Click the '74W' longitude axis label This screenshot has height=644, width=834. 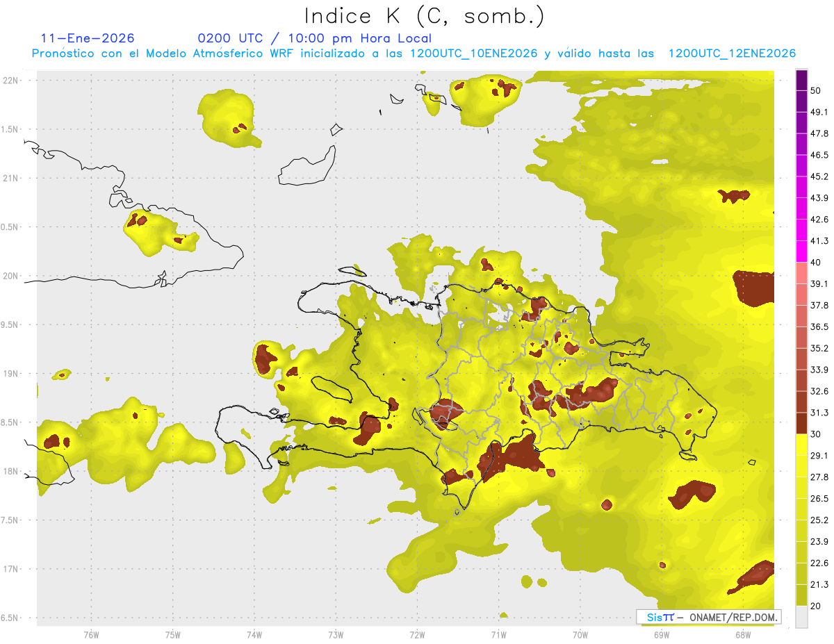(254, 635)
